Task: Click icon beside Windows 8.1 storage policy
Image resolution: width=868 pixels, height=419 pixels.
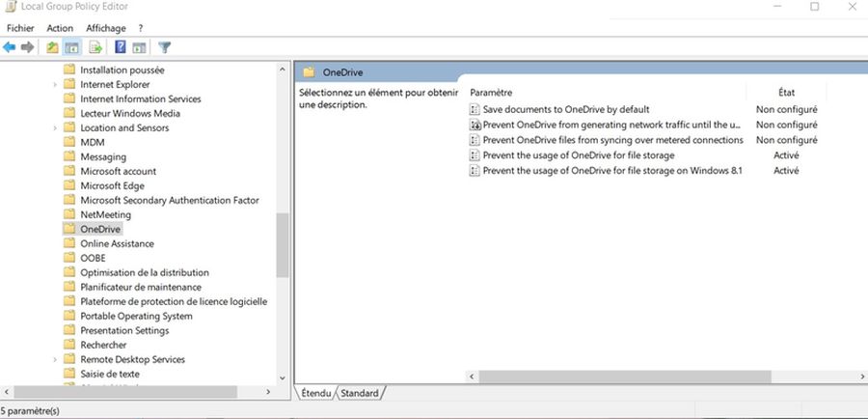Action: tap(475, 171)
